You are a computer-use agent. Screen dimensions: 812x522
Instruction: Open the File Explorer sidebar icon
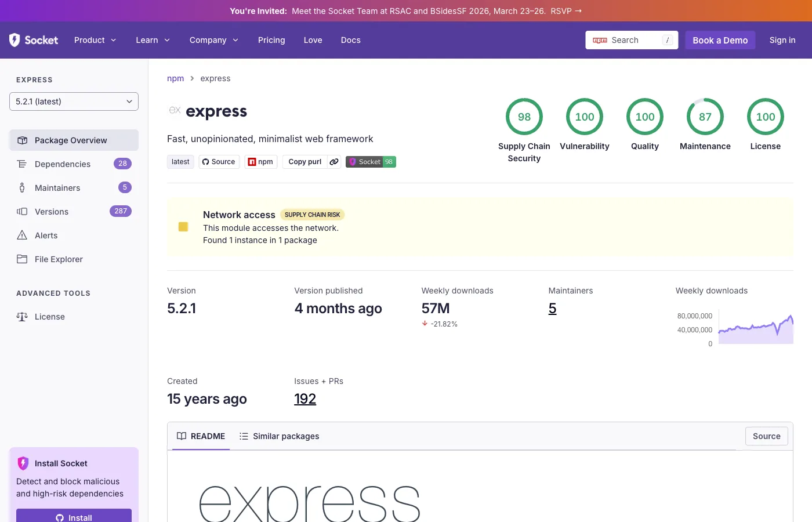tap(21, 259)
